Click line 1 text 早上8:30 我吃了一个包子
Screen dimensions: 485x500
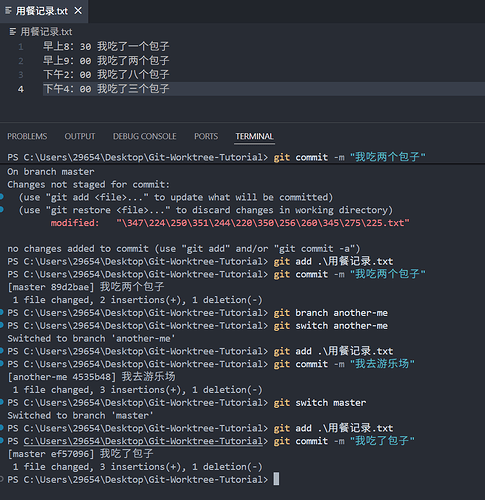(106, 46)
